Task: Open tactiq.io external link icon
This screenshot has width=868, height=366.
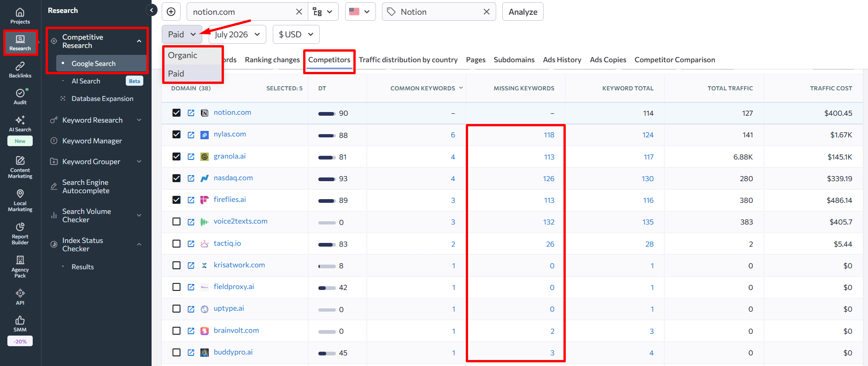Action: (191, 244)
